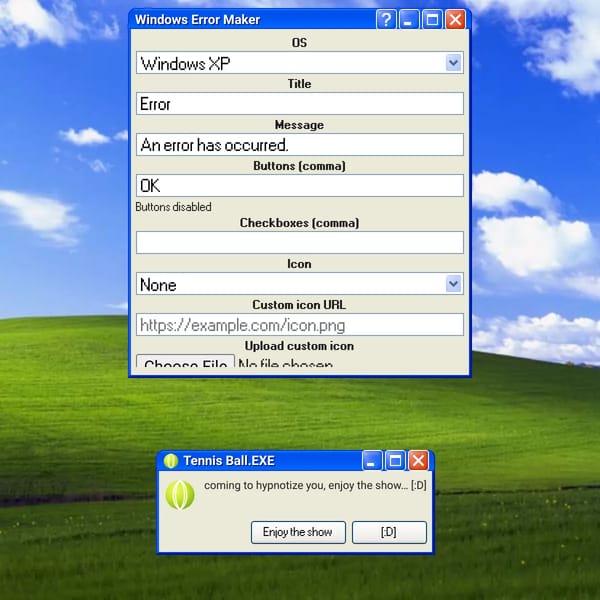600x600 pixels.
Task: Maximize the Tennis Ball.EXE dialog
Action: tap(395, 460)
